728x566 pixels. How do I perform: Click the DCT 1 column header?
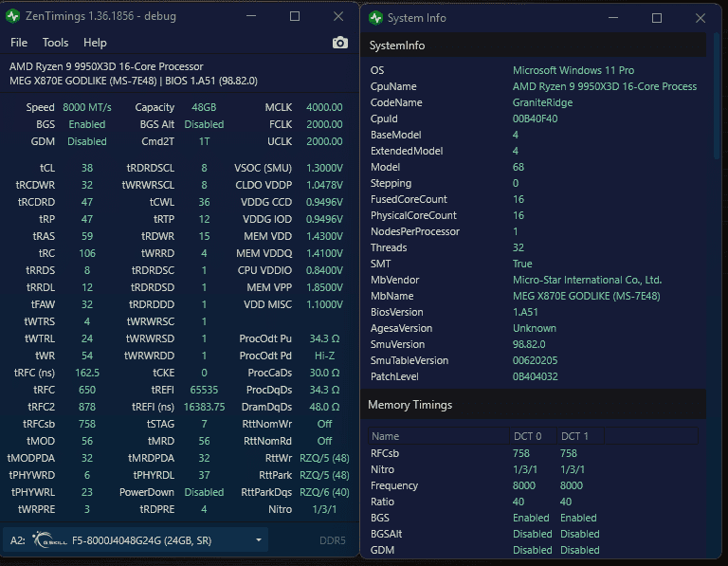pos(574,436)
